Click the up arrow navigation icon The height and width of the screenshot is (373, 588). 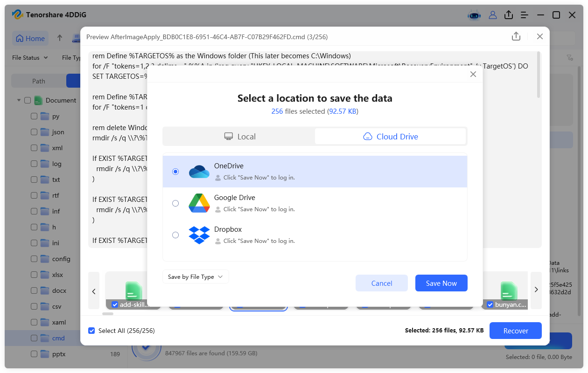[60, 38]
